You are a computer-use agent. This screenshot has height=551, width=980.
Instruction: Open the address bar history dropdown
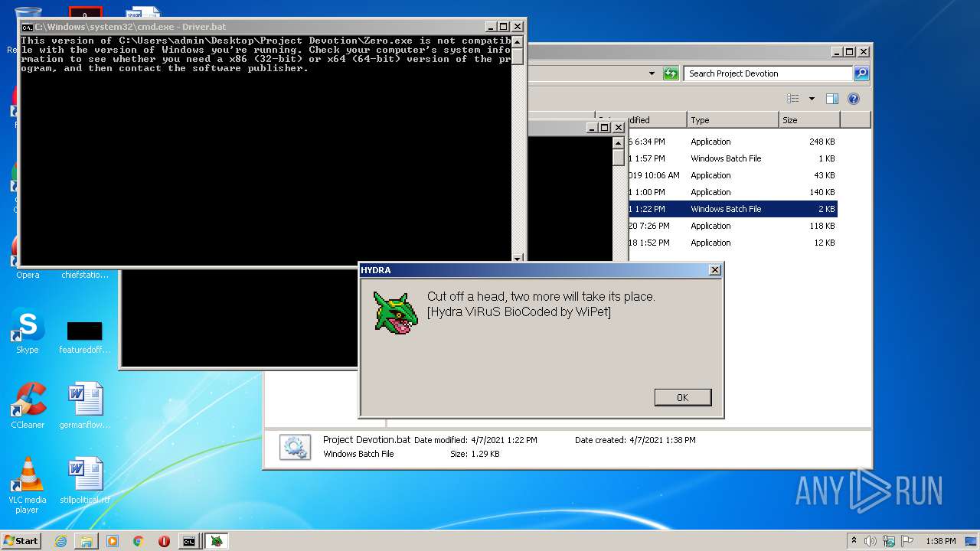click(652, 73)
